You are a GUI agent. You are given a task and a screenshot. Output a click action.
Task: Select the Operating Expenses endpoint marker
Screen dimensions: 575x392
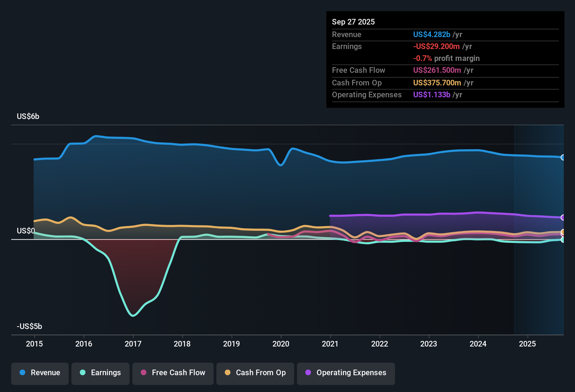point(563,218)
